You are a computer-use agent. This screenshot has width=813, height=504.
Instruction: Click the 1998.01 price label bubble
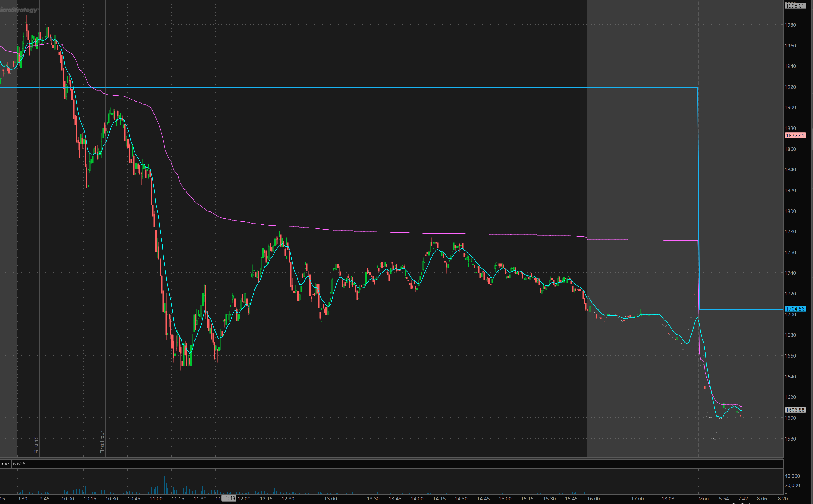[x=795, y=6]
